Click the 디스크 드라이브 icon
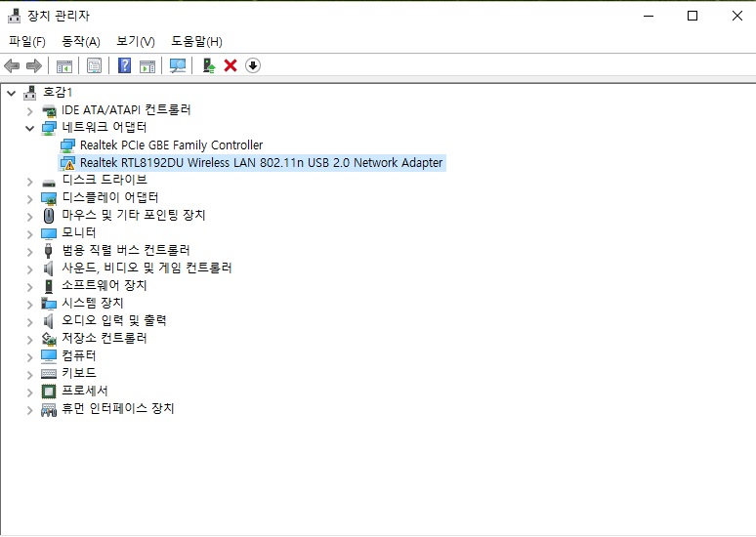 tap(49, 183)
